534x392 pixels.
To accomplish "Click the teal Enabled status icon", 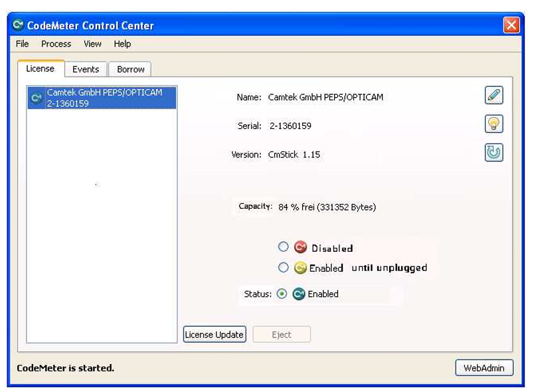I will [299, 294].
